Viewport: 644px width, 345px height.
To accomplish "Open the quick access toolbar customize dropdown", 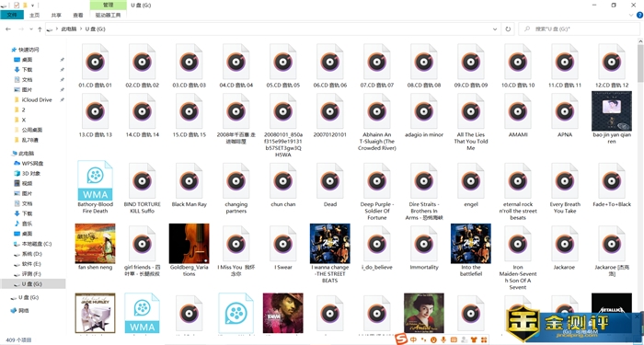I will tap(32, 6).
